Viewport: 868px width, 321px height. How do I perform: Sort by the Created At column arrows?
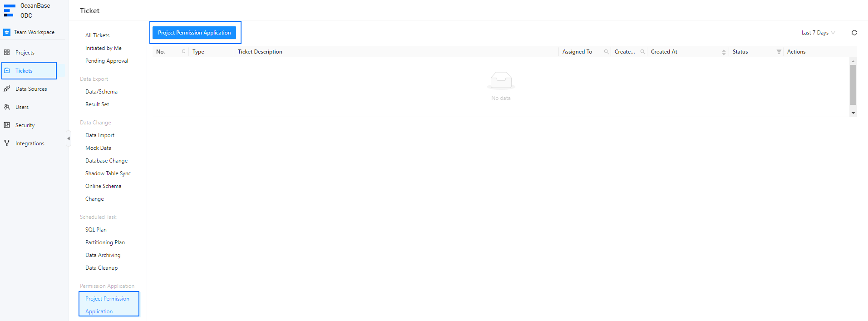[x=724, y=52]
